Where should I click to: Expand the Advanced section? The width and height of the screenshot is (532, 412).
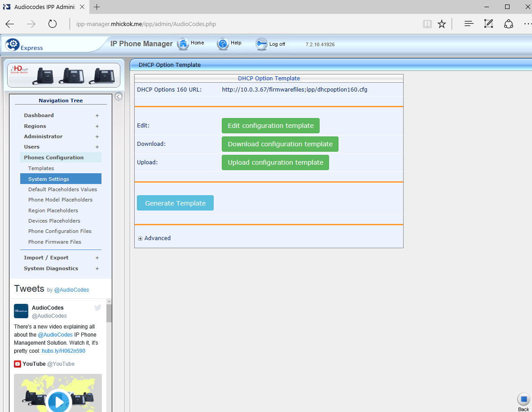click(154, 238)
